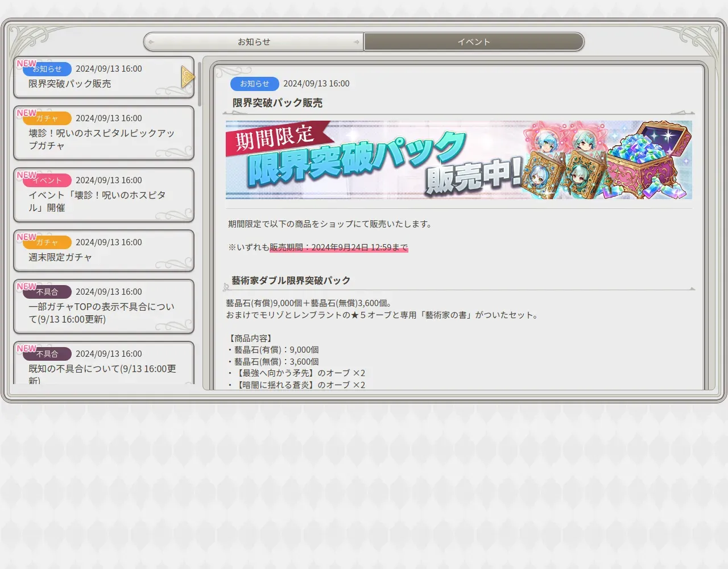Click the 不具合 tag on 一部ガチャTOP item
Screen dimensions: 728x569
(x=47, y=292)
